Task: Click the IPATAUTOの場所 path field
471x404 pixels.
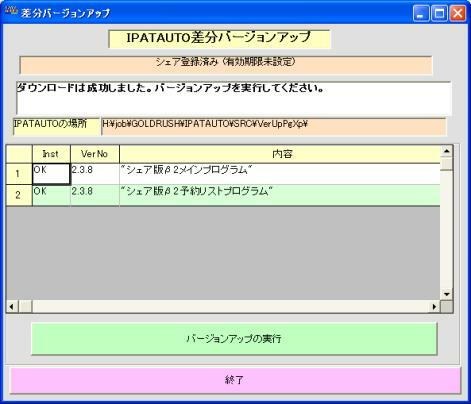Action: (273, 127)
